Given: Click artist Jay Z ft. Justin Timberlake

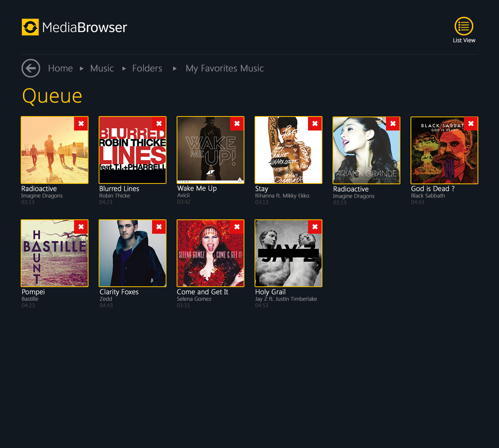Looking at the screenshot, I should [x=286, y=299].
